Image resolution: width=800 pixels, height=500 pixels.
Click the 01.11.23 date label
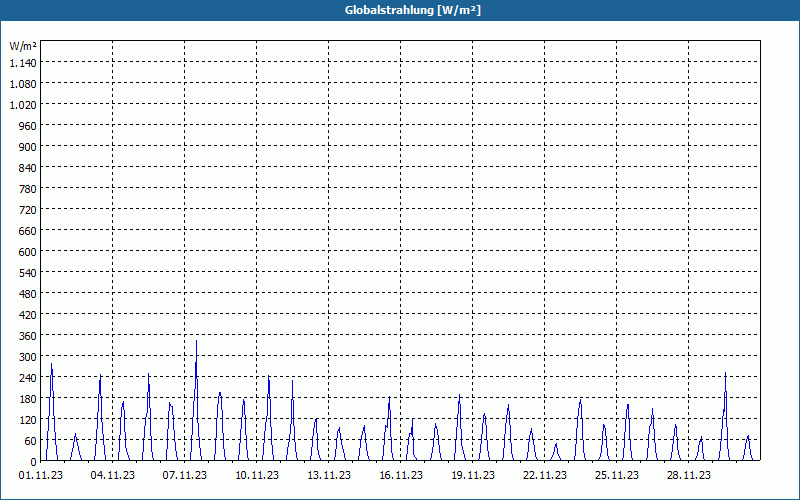[41, 476]
